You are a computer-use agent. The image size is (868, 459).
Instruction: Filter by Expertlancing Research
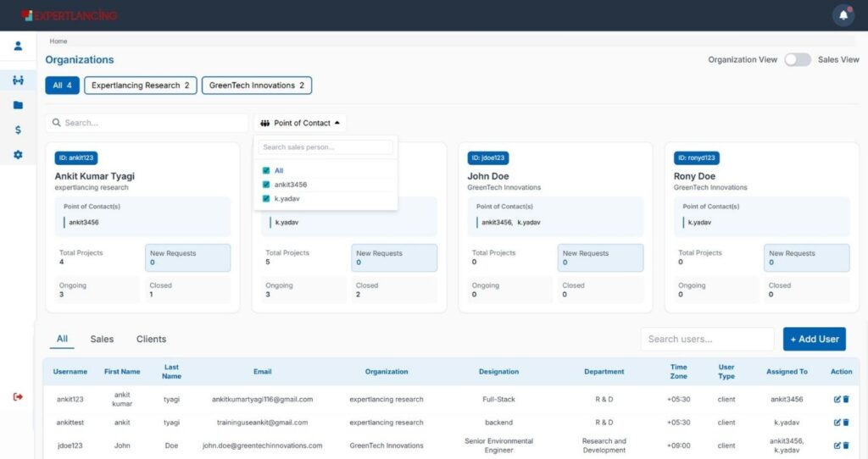tap(141, 86)
